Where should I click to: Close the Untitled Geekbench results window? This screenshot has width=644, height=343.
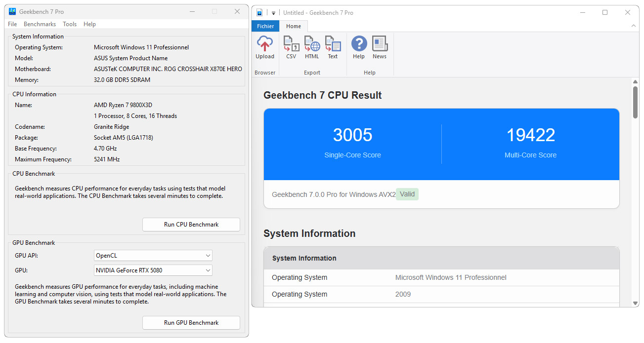pyautogui.click(x=628, y=12)
